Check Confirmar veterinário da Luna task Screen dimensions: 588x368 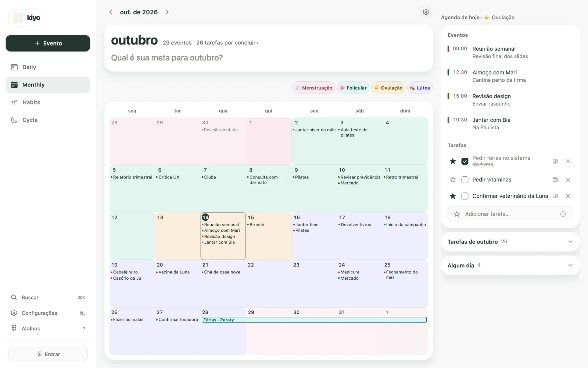click(465, 196)
